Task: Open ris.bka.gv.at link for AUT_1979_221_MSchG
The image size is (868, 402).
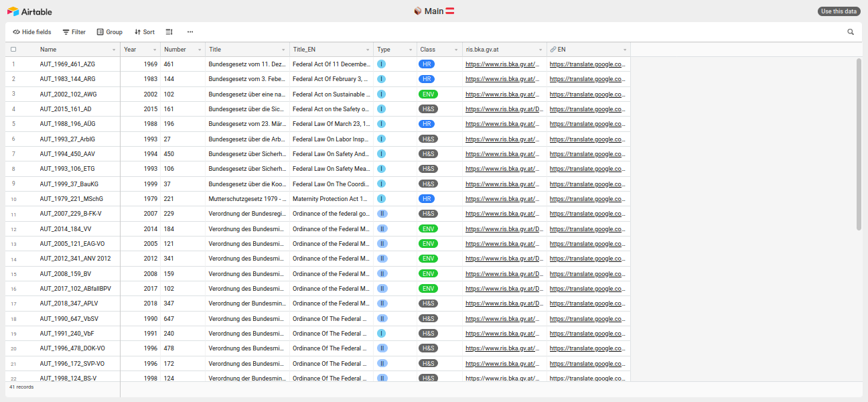Action: (502, 199)
